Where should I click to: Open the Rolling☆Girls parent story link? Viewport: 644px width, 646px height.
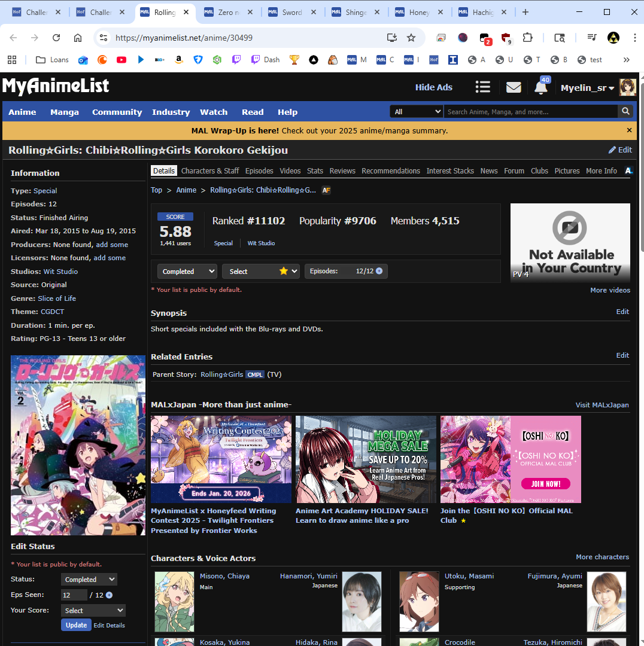[222, 374]
